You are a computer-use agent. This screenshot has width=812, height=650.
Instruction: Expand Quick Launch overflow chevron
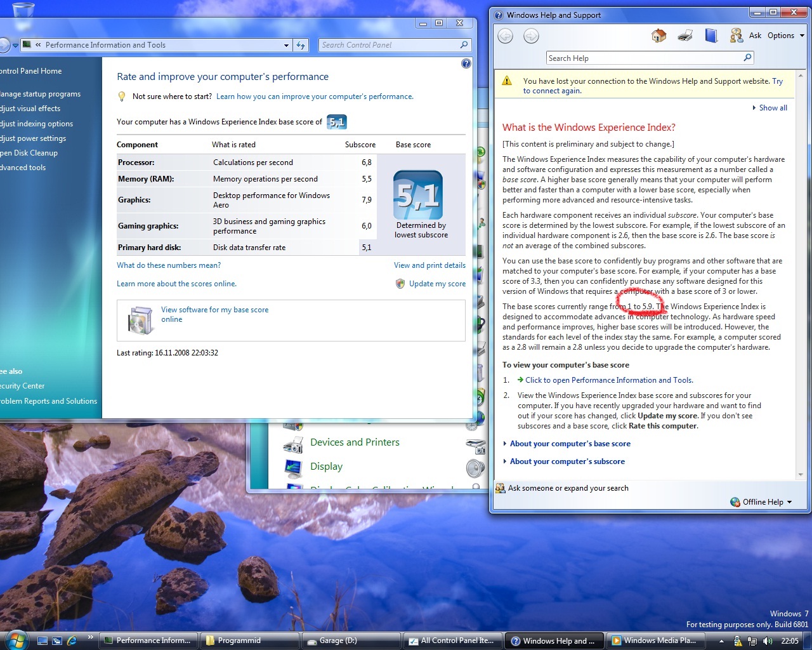(91, 637)
